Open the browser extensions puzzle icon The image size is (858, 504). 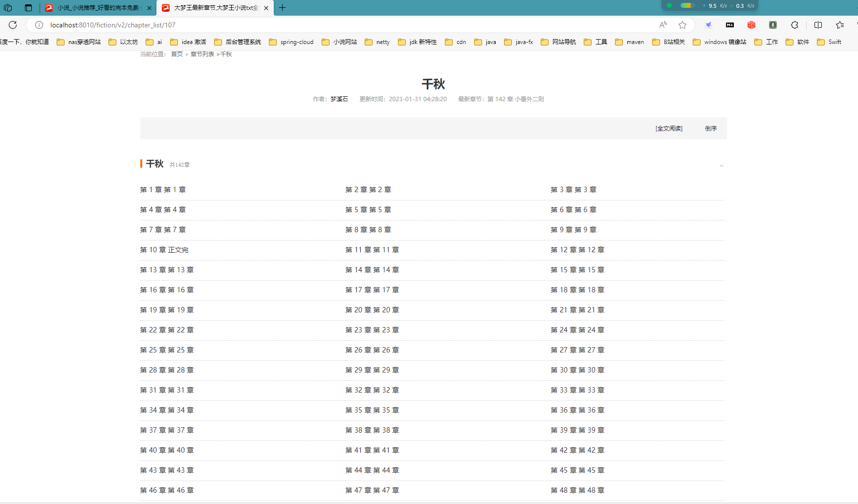pos(794,25)
